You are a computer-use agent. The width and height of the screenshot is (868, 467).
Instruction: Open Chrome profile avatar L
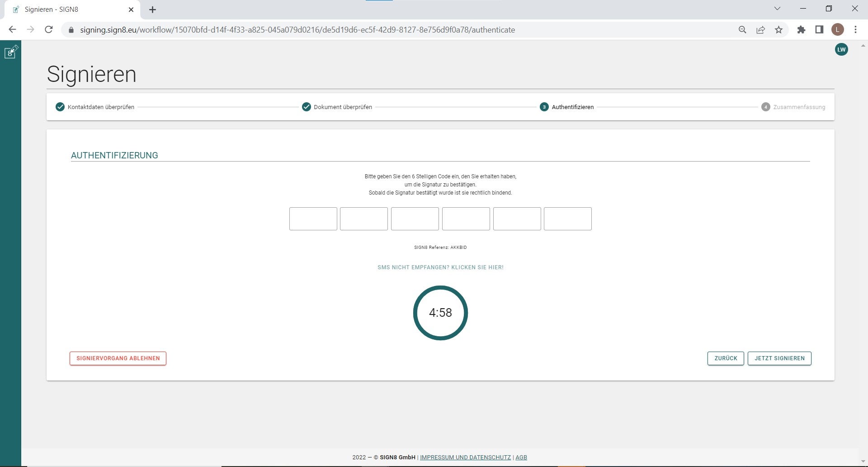point(837,30)
